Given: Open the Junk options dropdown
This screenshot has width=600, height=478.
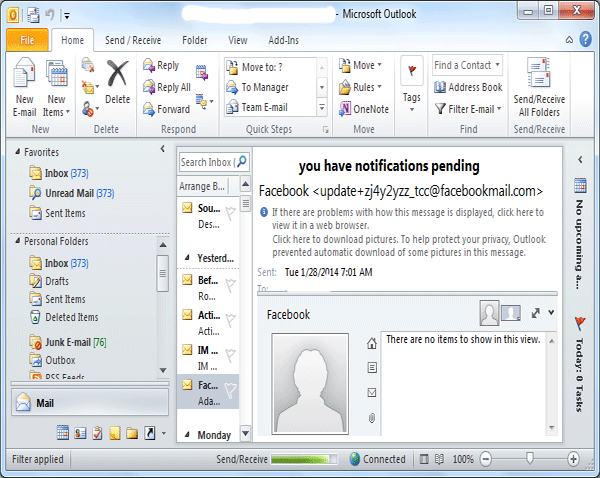Looking at the screenshot, I should [90, 109].
